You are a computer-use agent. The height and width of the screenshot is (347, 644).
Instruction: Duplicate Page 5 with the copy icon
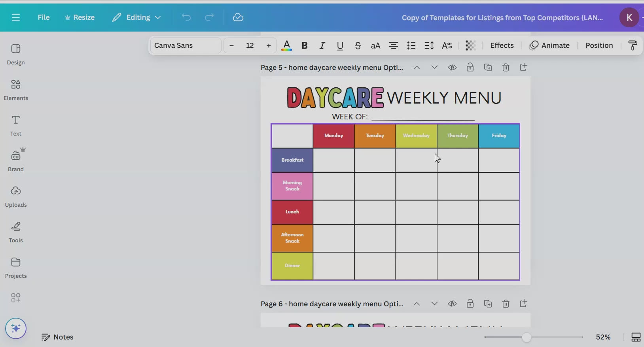pyautogui.click(x=488, y=68)
